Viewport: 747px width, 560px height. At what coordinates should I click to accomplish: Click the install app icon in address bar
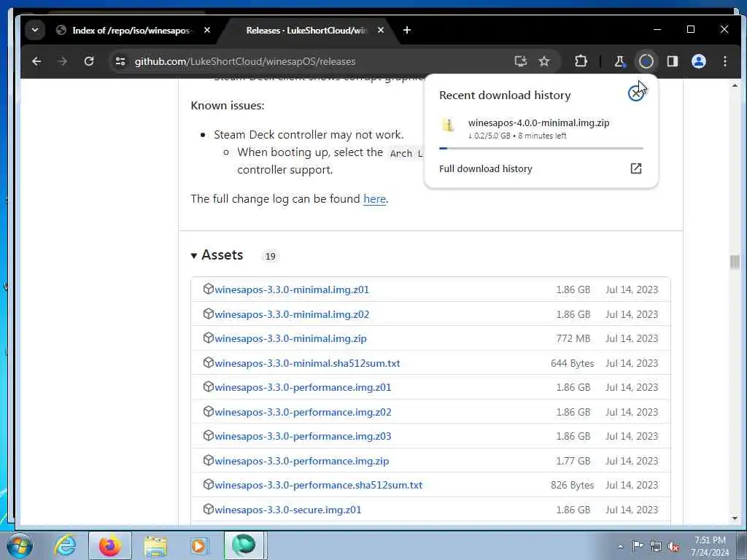[x=521, y=61]
